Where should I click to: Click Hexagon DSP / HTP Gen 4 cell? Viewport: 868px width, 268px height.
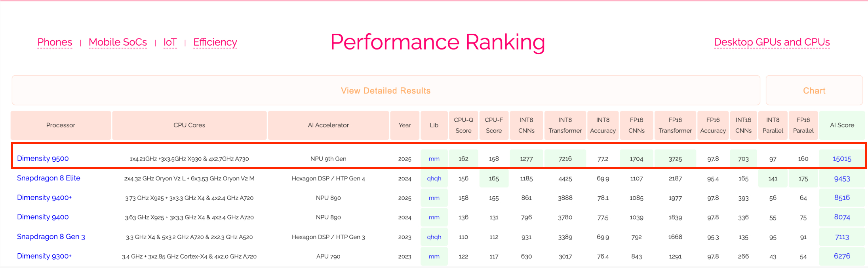(328, 178)
